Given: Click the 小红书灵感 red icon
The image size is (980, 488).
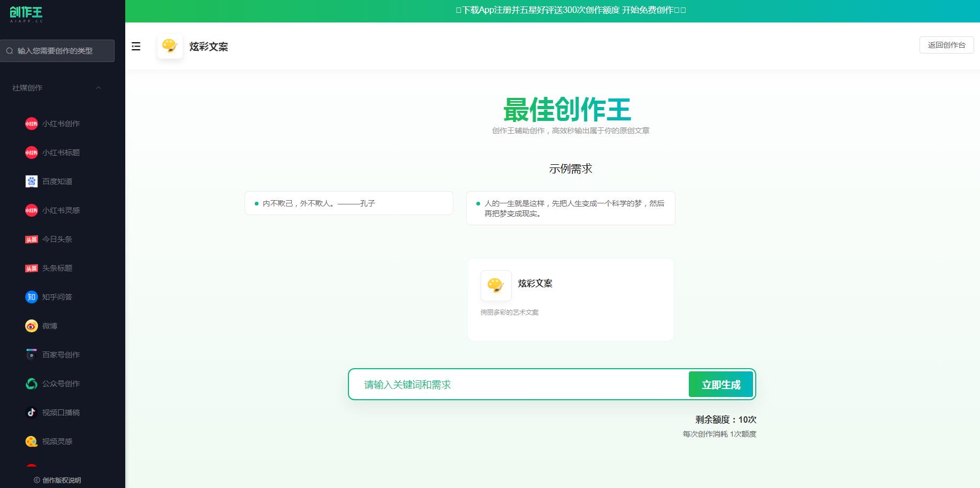Looking at the screenshot, I should (32, 210).
